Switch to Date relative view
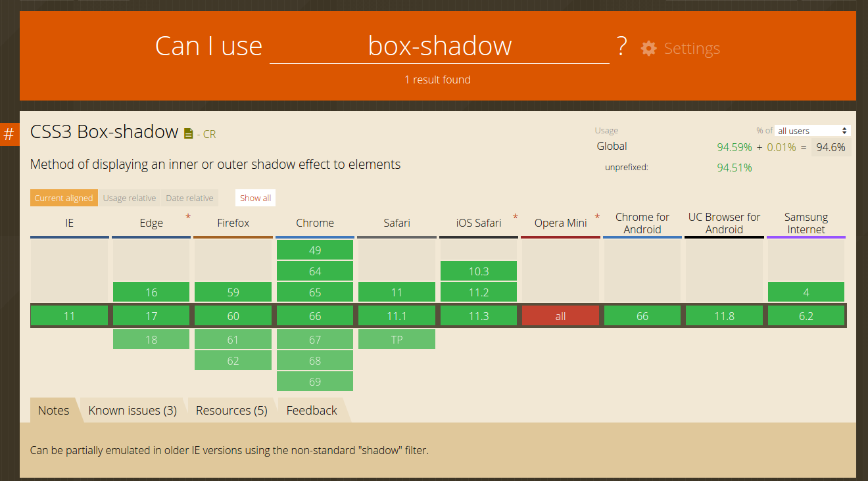 pos(189,198)
